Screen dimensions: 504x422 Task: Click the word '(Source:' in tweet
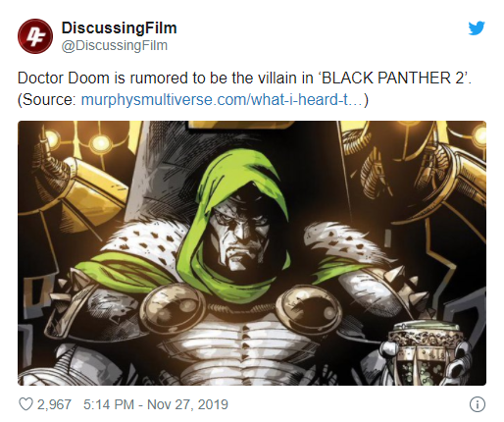47,99
